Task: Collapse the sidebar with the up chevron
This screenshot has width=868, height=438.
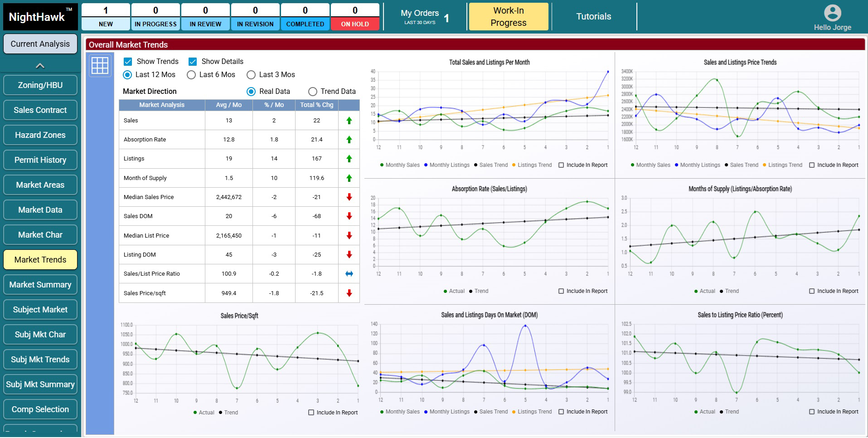Action: coord(40,66)
